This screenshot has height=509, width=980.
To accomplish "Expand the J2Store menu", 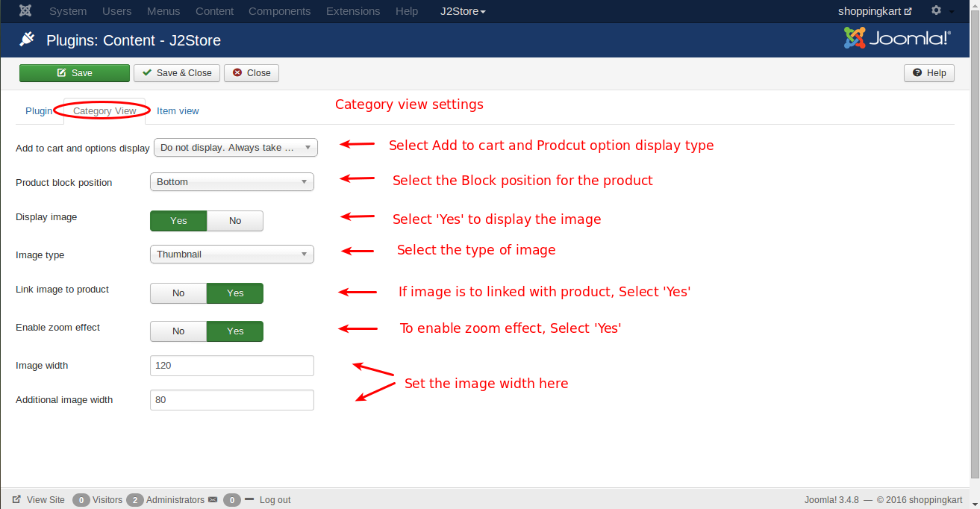I will [463, 11].
